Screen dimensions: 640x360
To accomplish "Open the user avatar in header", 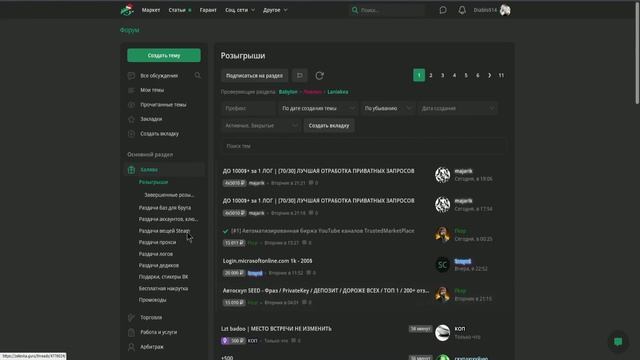I will (505, 10).
